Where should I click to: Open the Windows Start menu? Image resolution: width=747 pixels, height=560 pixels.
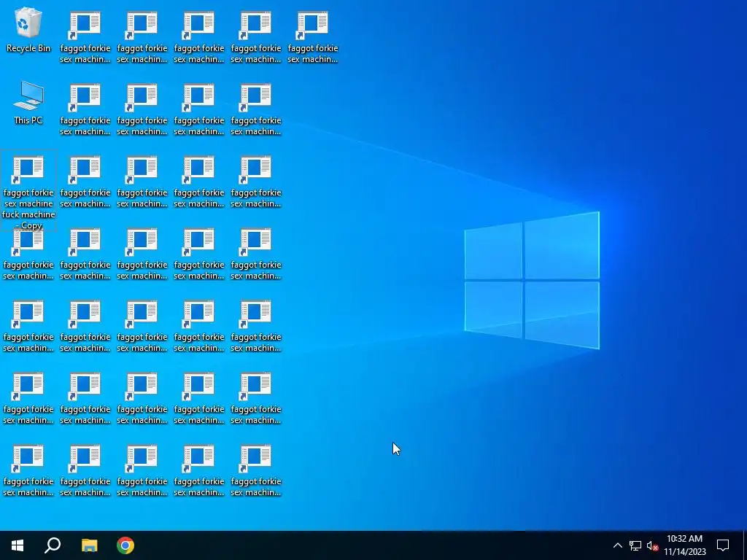point(18,545)
